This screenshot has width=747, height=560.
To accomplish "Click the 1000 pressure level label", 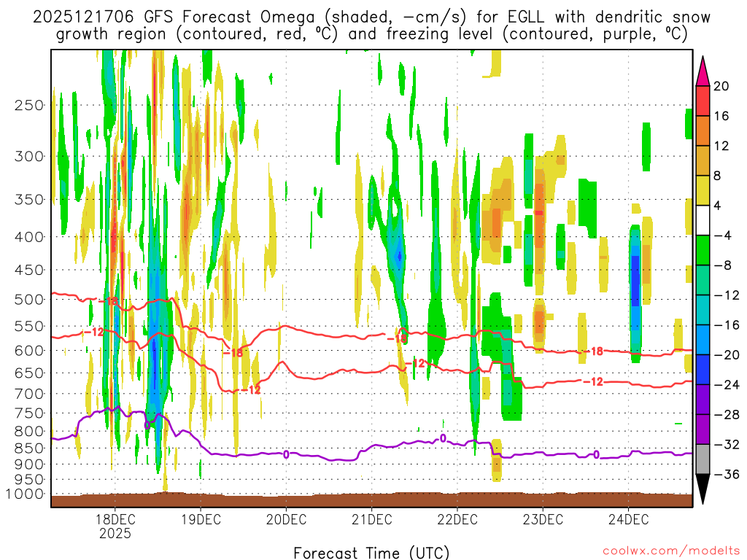I will pos(25,494).
